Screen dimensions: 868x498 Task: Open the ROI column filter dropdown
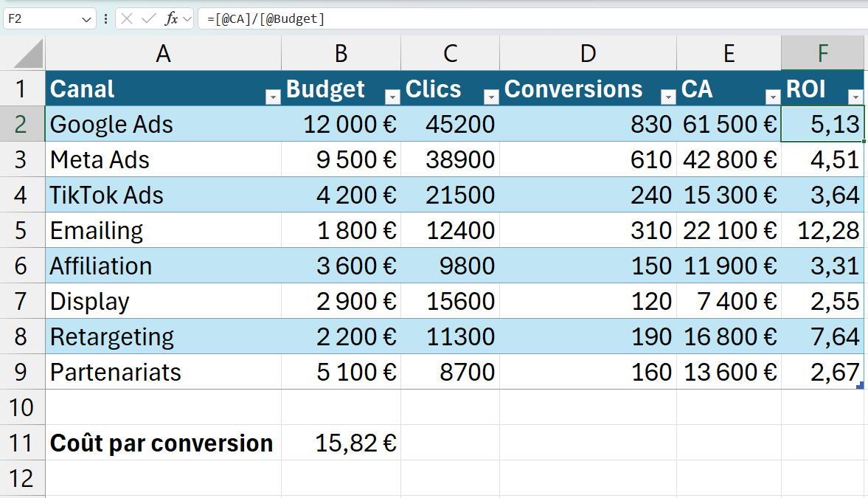(x=855, y=97)
